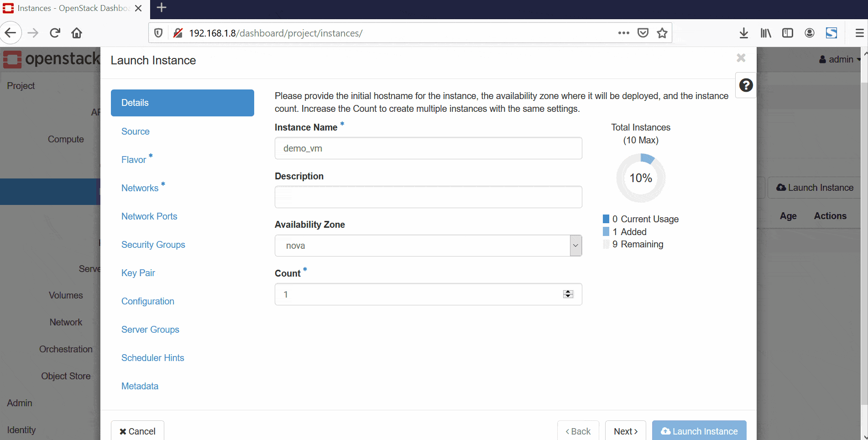The width and height of the screenshot is (868, 440).
Task: Open the page actions overflow menu
Action: point(623,33)
